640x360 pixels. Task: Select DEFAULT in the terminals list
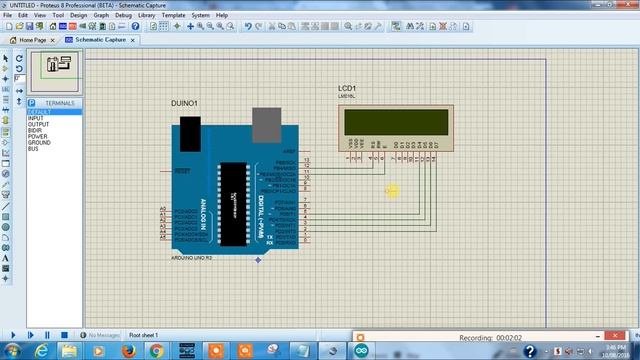pos(54,112)
